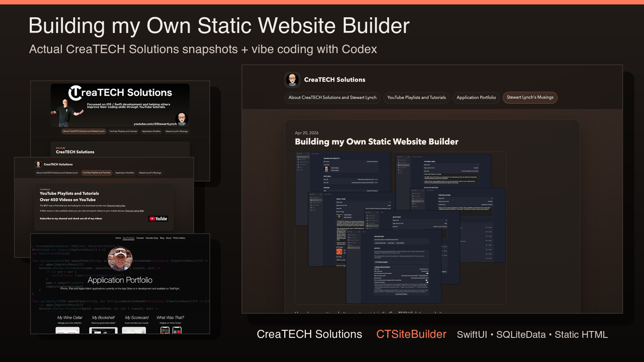
Task: Click the Application Portfolio navigation button
Action: tap(476, 98)
